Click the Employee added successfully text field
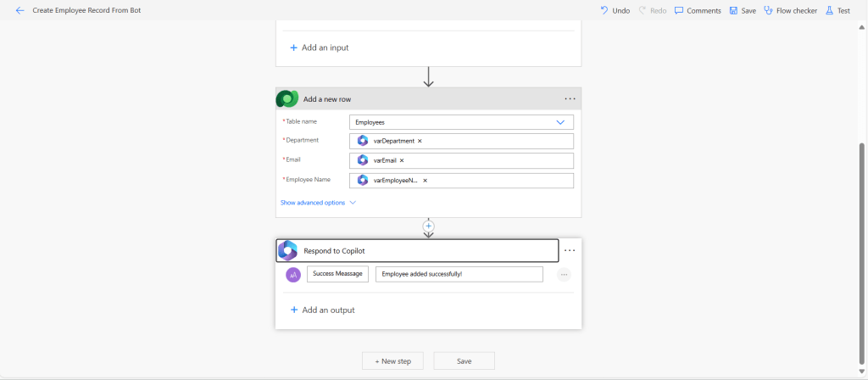Viewport: 868px width, 380px height. pos(459,274)
